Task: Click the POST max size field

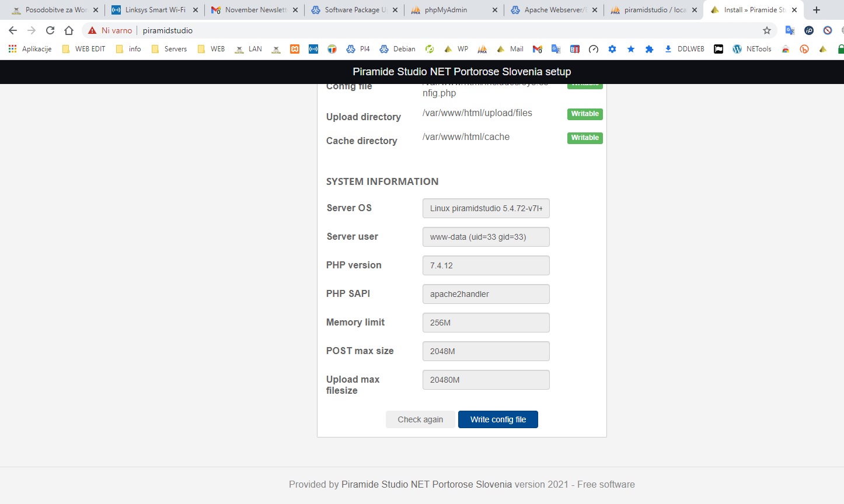Action: 486,351
